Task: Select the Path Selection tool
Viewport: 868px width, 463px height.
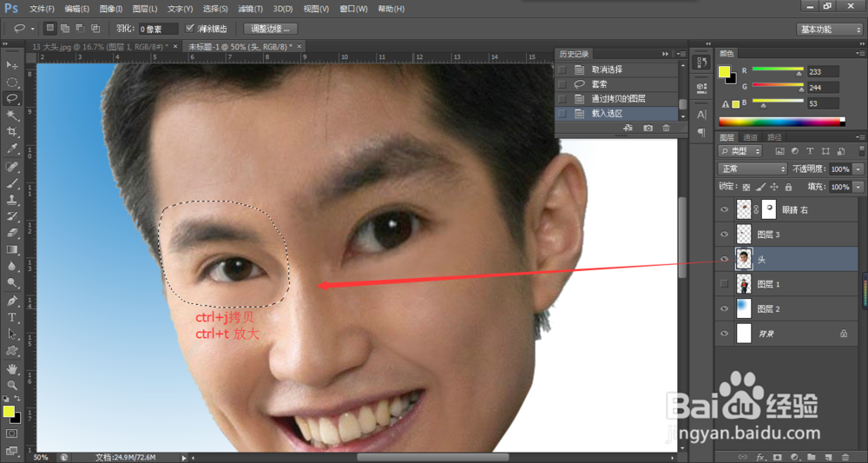Action: (11, 334)
